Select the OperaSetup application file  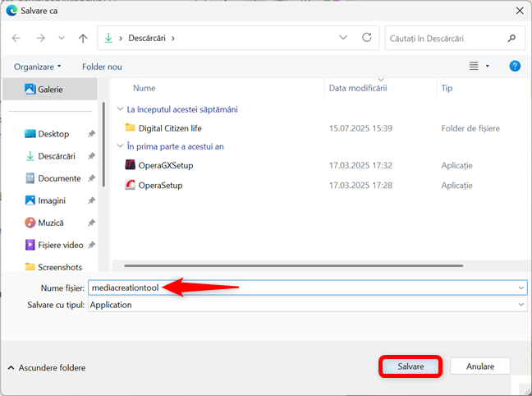coord(160,185)
